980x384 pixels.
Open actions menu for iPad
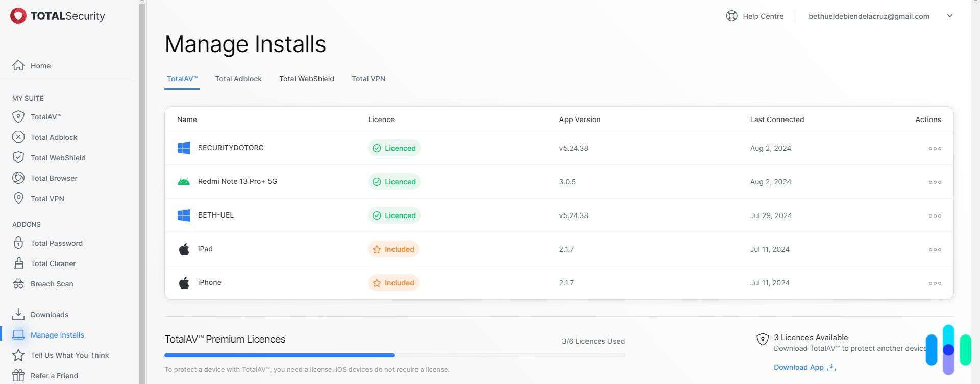[x=935, y=249]
